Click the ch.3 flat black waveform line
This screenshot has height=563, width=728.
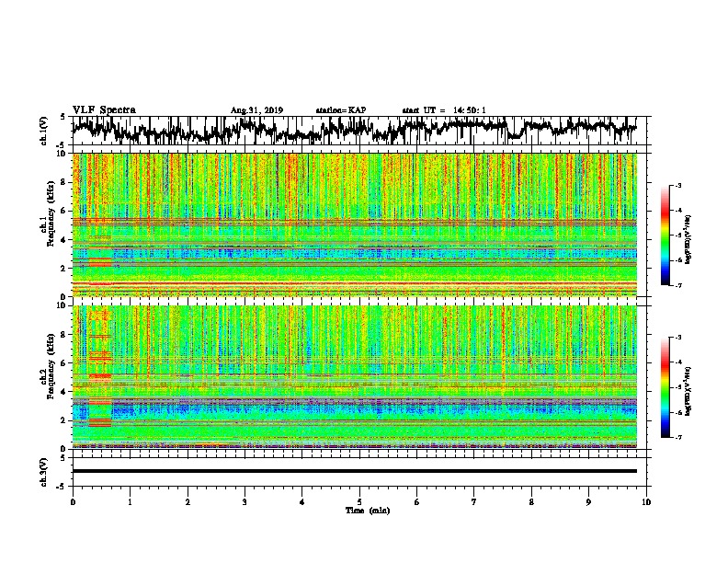[354, 471]
